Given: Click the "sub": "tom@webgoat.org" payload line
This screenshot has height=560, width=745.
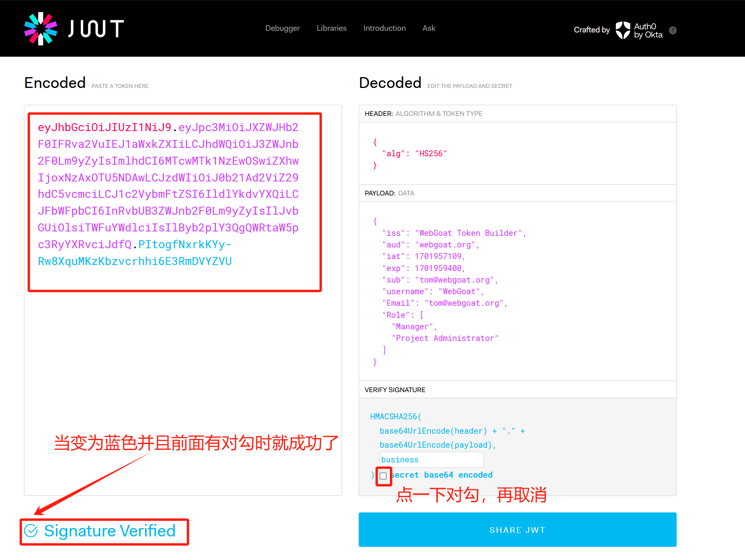Looking at the screenshot, I should click(x=440, y=280).
